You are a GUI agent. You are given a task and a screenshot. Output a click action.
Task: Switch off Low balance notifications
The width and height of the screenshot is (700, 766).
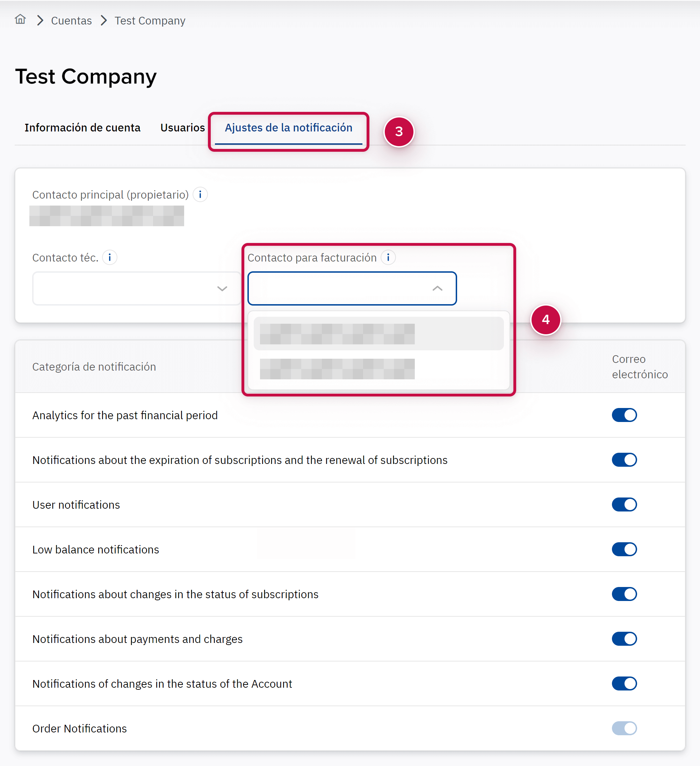click(x=624, y=550)
